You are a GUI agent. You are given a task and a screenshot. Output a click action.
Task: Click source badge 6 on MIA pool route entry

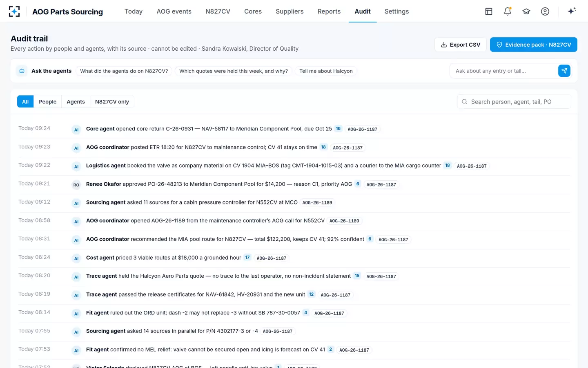(370, 239)
